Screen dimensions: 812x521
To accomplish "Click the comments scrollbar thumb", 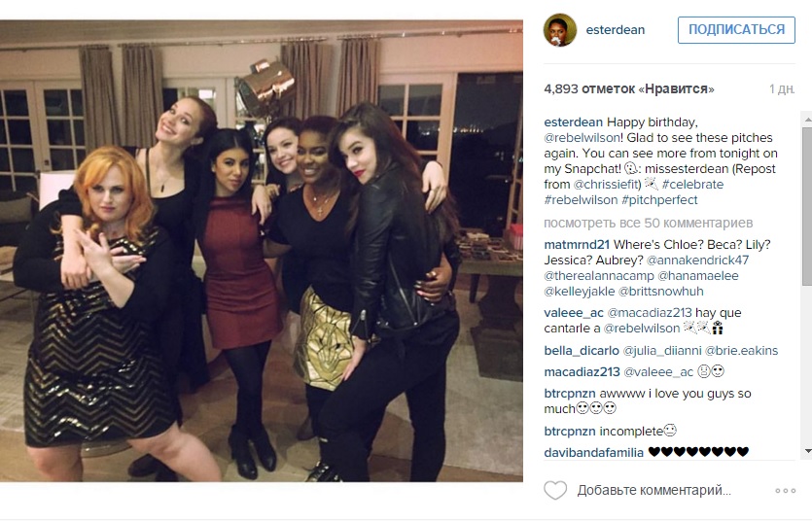I will pyautogui.click(x=807, y=204).
